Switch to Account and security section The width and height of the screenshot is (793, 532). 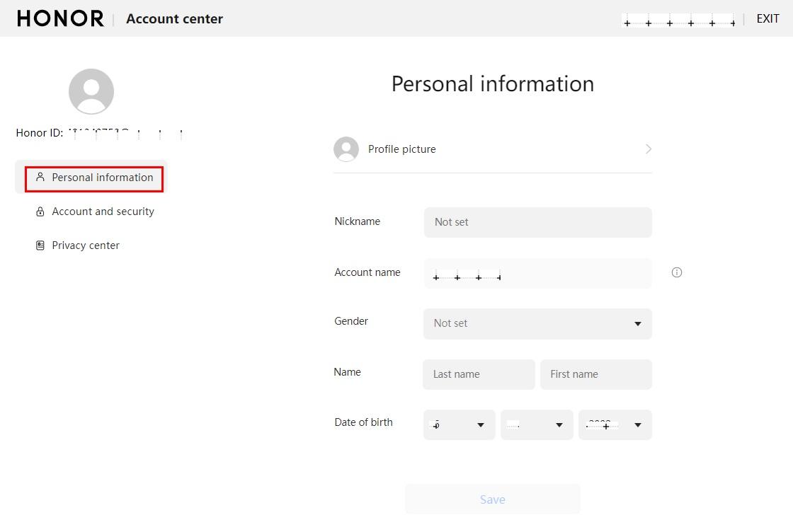click(x=103, y=212)
